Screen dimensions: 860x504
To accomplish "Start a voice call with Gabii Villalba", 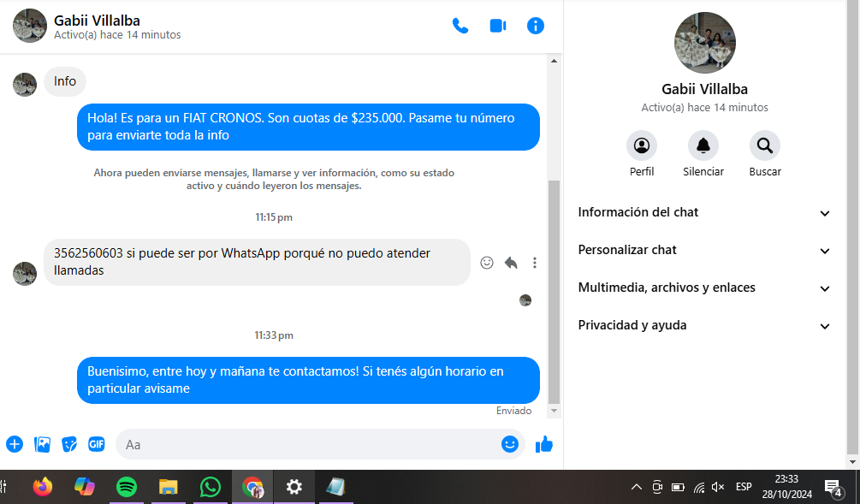I will pyautogui.click(x=460, y=26).
